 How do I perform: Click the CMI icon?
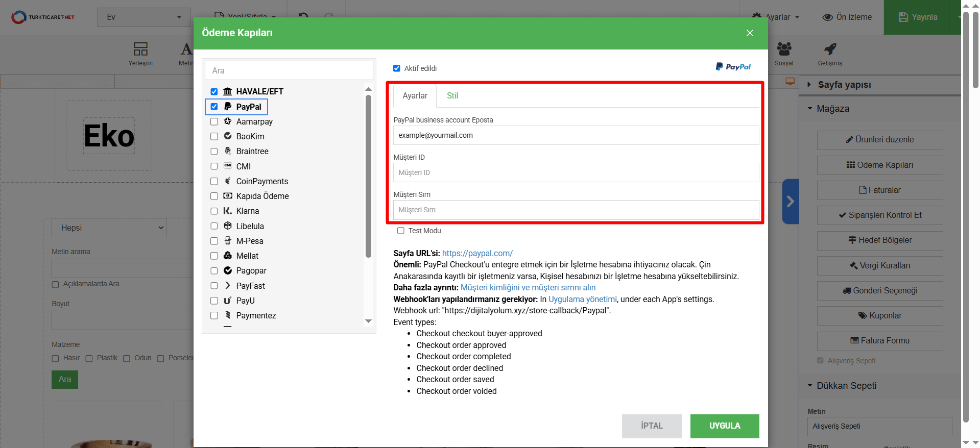[228, 166]
